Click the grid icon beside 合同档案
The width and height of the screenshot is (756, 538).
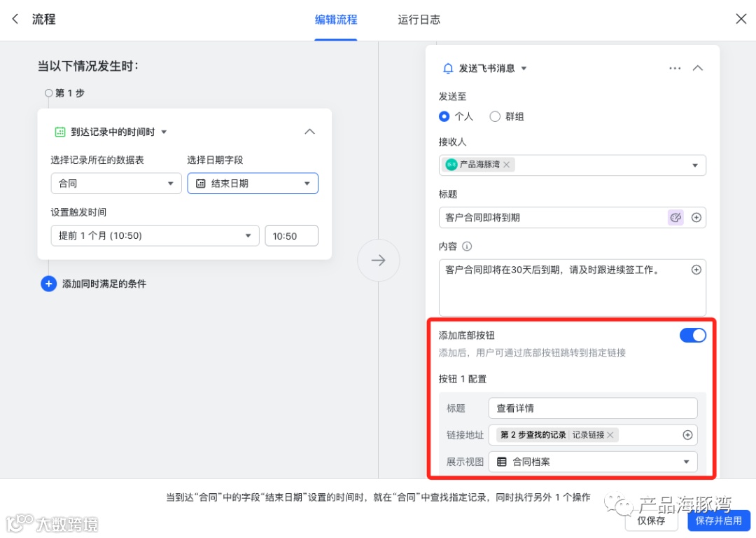point(501,462)
